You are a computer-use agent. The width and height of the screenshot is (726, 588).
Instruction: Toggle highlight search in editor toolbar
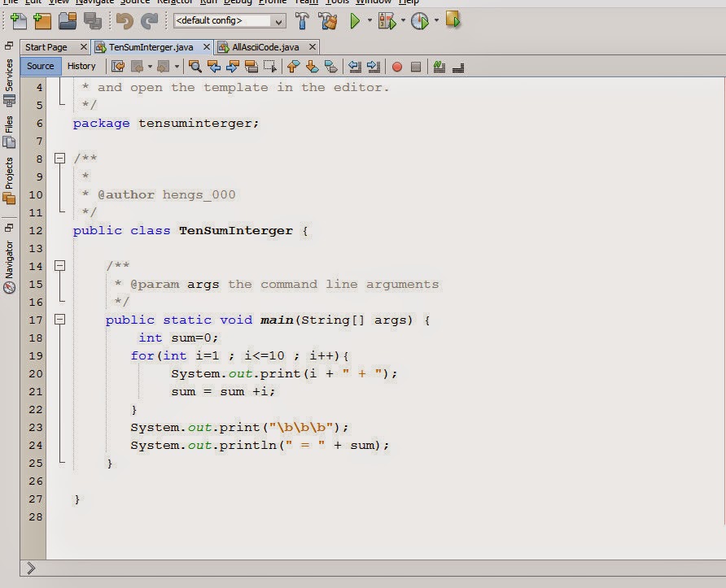coord(251,67)
